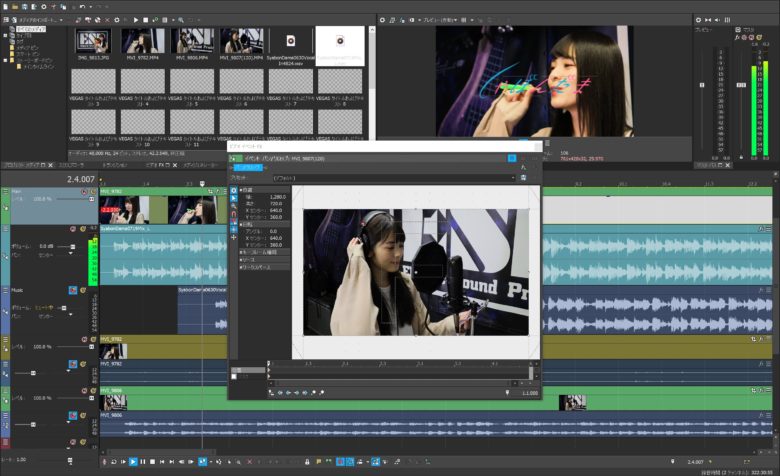
Task: Select the timeline Normal Edit tool
Action: click(202, 462)
